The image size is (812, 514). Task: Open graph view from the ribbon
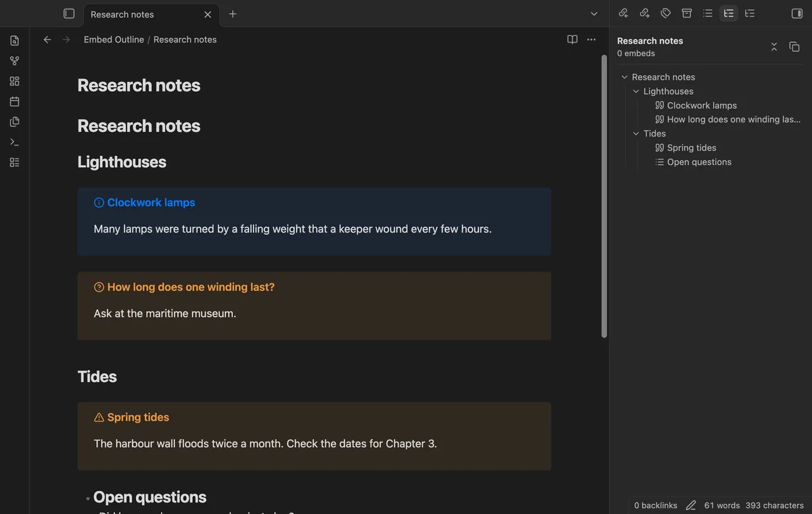coord(14,61)
